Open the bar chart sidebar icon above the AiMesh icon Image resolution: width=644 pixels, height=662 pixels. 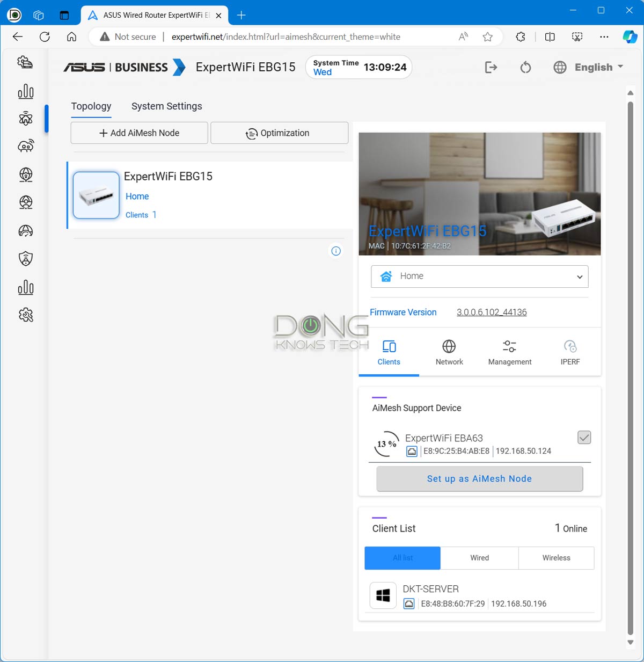click(x=25, y=91)
